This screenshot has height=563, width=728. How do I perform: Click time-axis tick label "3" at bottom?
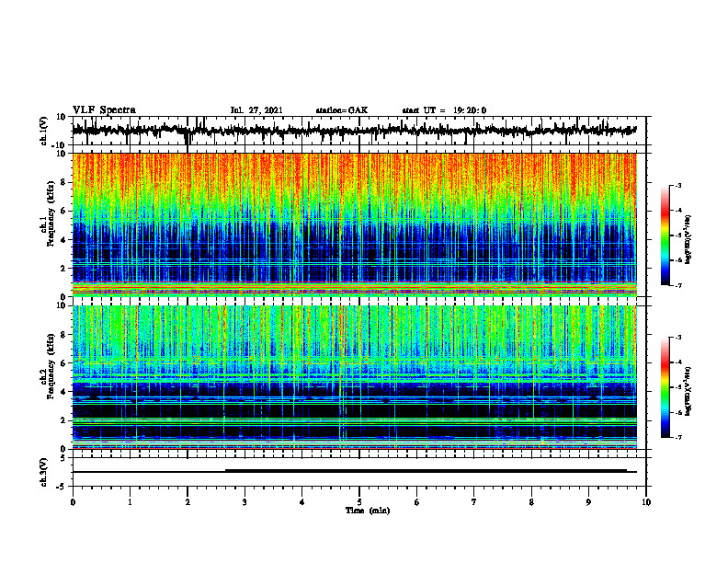pos(245,502)
